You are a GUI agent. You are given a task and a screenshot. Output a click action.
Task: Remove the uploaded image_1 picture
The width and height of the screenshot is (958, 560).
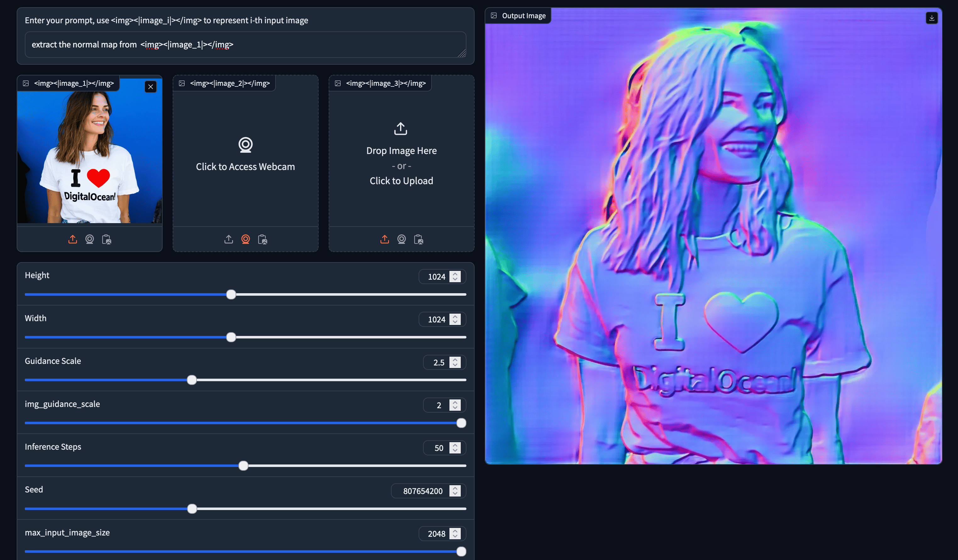151,87
